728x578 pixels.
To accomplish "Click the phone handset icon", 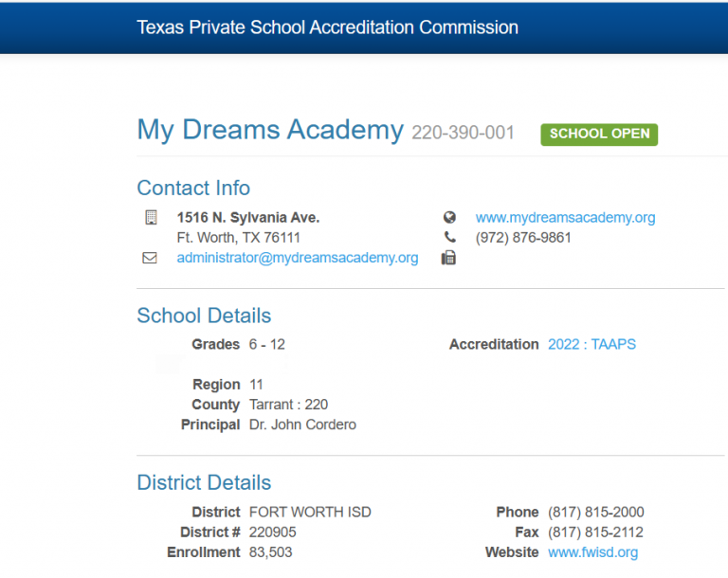I will point(449,238).
